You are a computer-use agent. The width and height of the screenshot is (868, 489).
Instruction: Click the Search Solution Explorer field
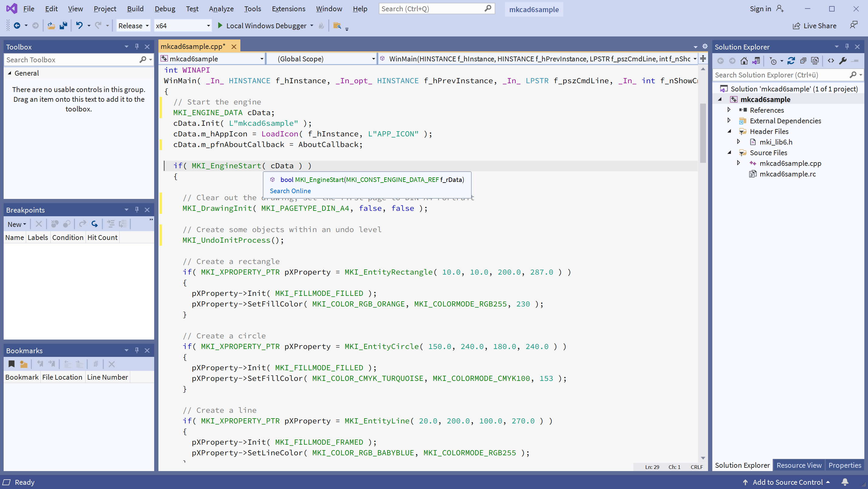[788, 75]
